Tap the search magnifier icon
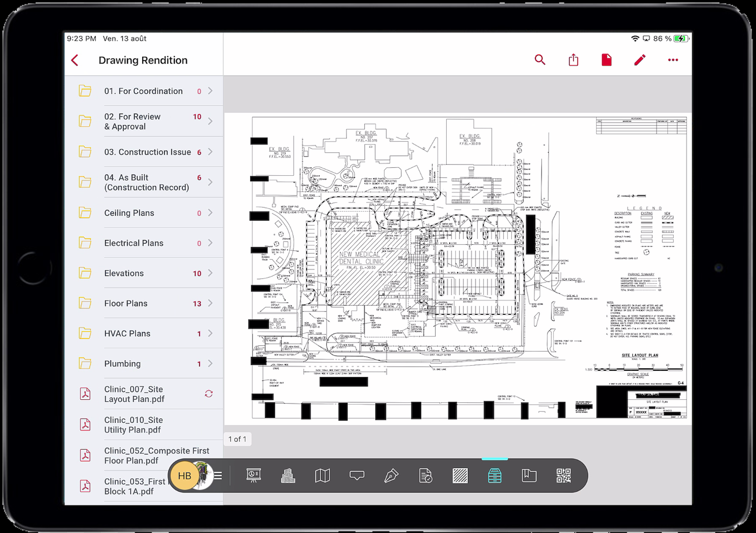 540,60
